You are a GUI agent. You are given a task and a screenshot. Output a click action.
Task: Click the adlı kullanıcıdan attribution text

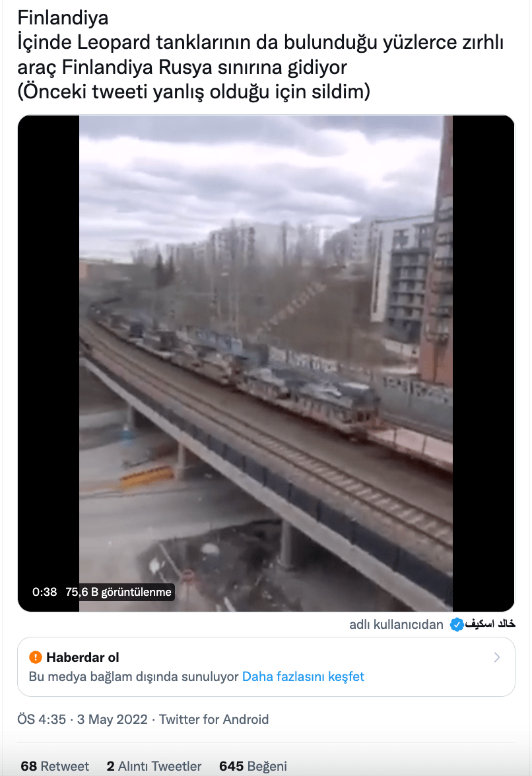396,624
